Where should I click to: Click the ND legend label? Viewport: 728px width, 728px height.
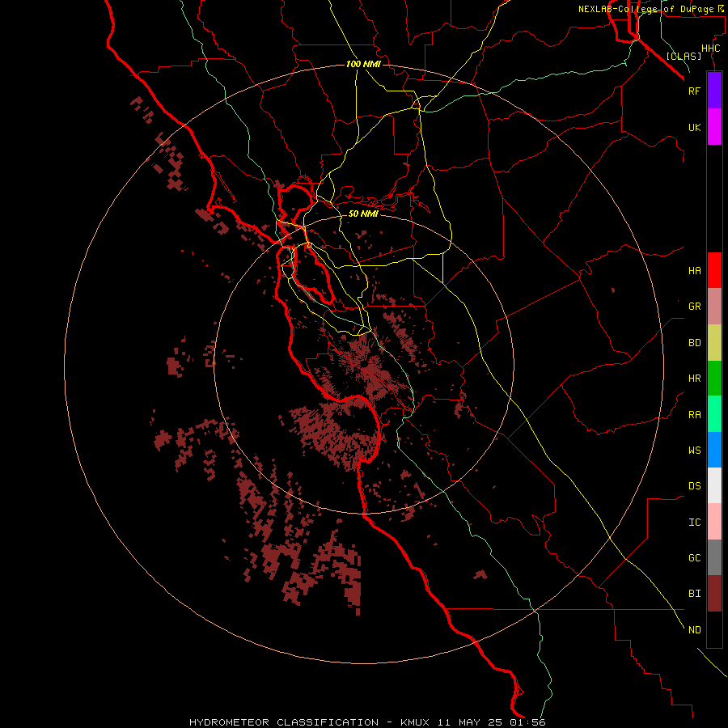pyautogui.click(x=694, y=630)
